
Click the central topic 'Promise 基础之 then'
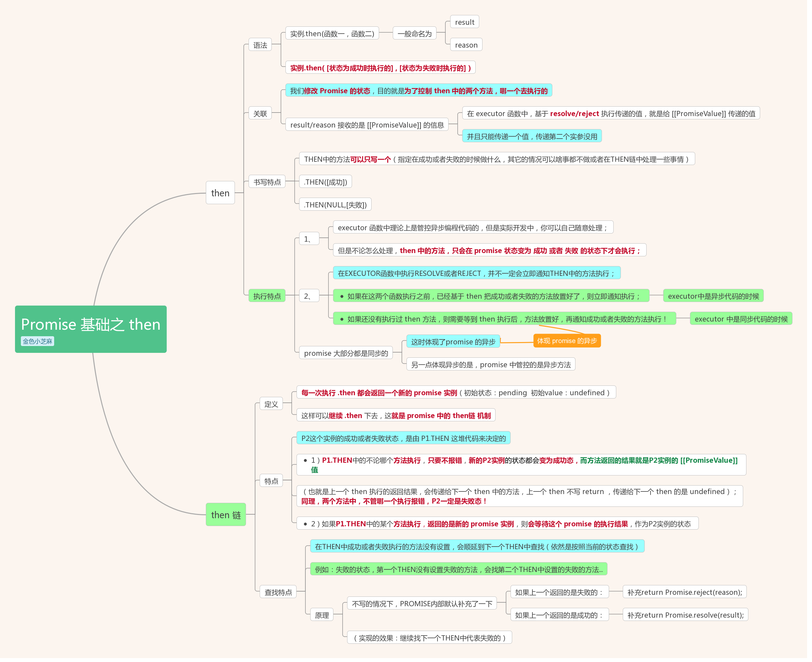[x=90, y=324]
